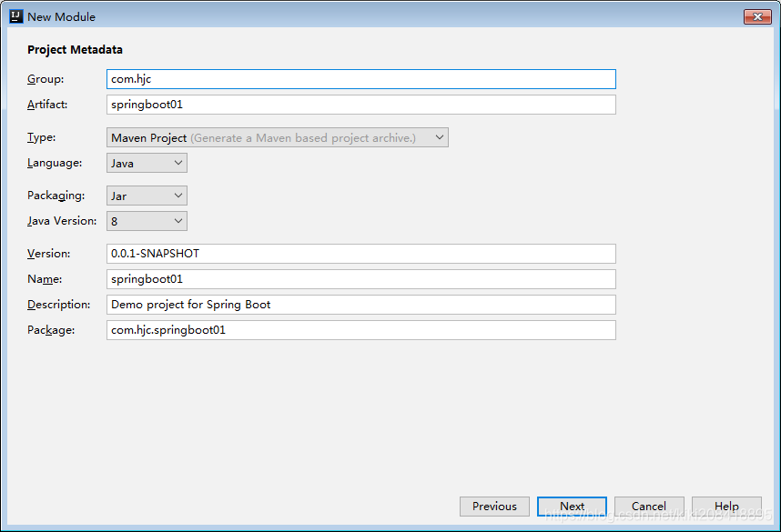Click the New Module title text
781x532 pixels.
[61, 17]
